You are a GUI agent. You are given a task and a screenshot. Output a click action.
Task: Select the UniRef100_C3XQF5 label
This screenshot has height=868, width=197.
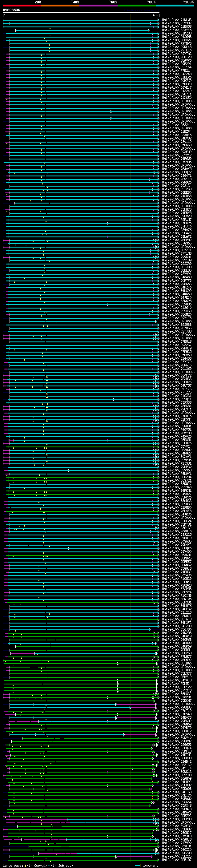(x=177, y=135)
